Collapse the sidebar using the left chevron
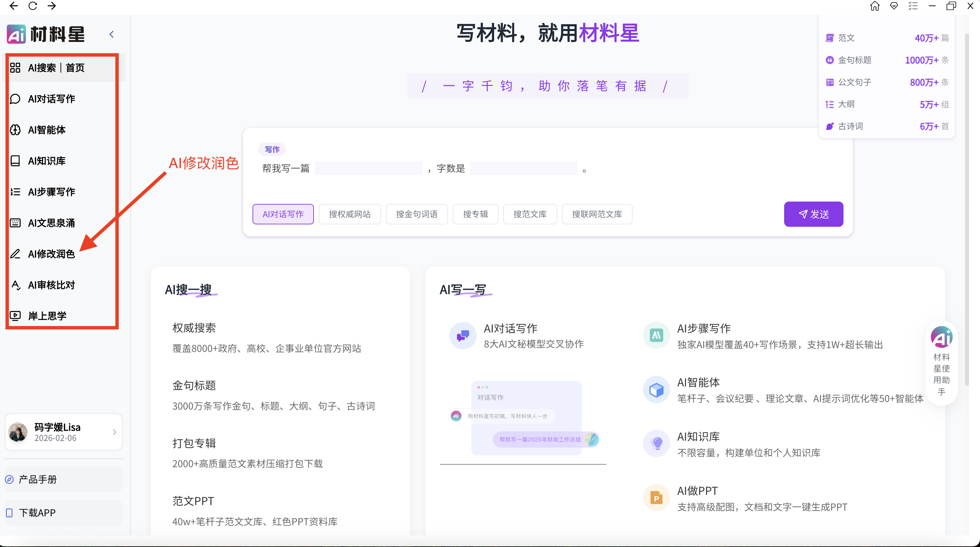Image resolution: width=980 pixels, height=547 pixels. click(111, 34)
